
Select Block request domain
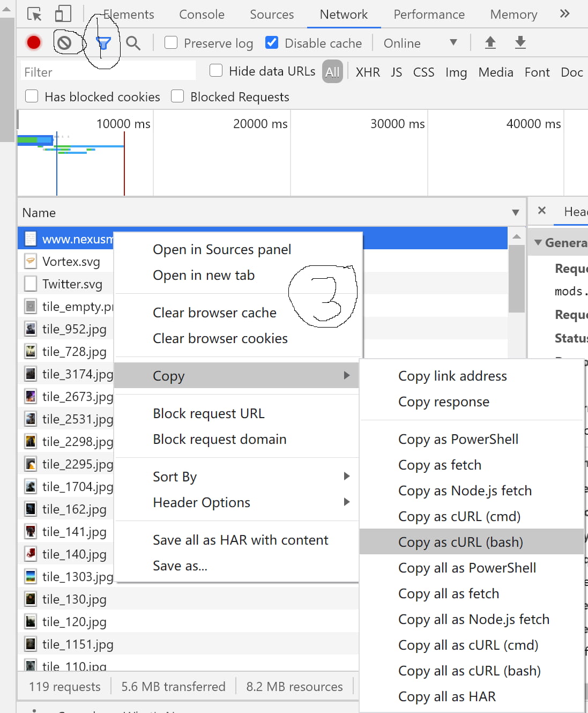[237, 439]
